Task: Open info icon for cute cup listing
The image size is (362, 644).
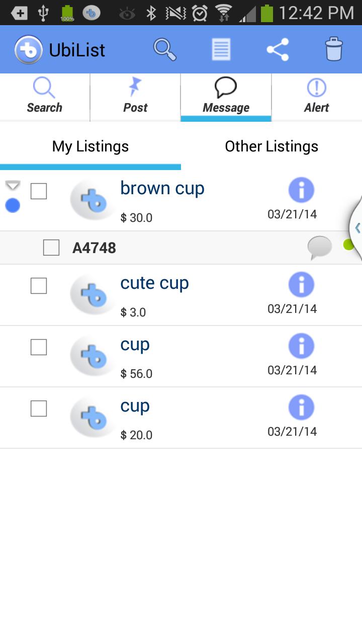Action: (x=301, y=285)
